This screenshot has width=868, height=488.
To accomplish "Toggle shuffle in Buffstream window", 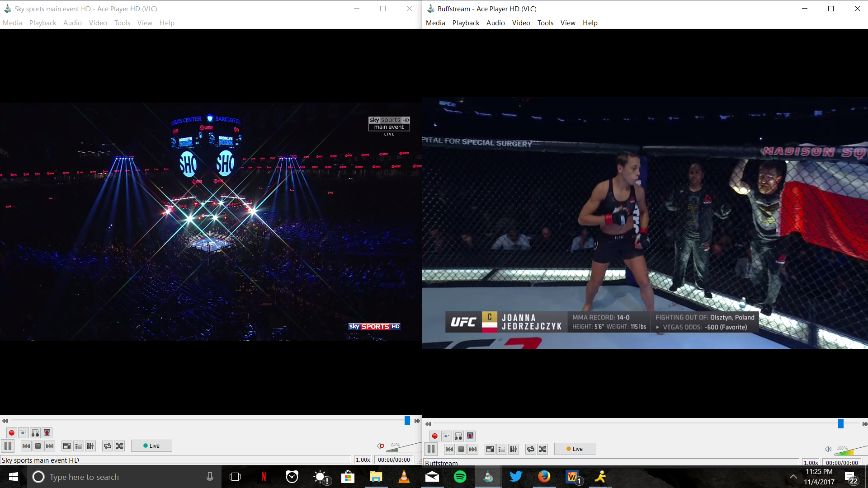I will [x=542, y=449].
